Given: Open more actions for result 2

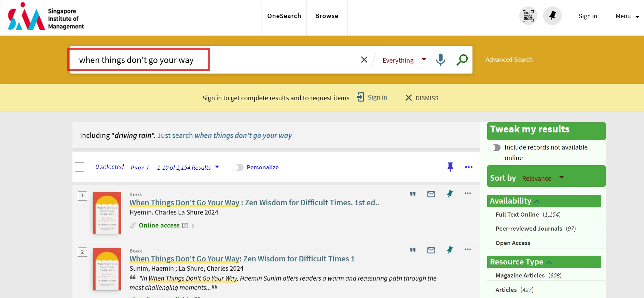Looking at the screenshot, I should (x=468, y=249).
